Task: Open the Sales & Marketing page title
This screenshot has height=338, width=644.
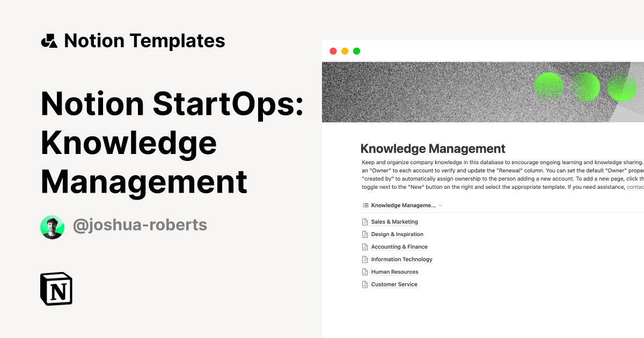Action: pyautogui.click(x=394, y=222)
